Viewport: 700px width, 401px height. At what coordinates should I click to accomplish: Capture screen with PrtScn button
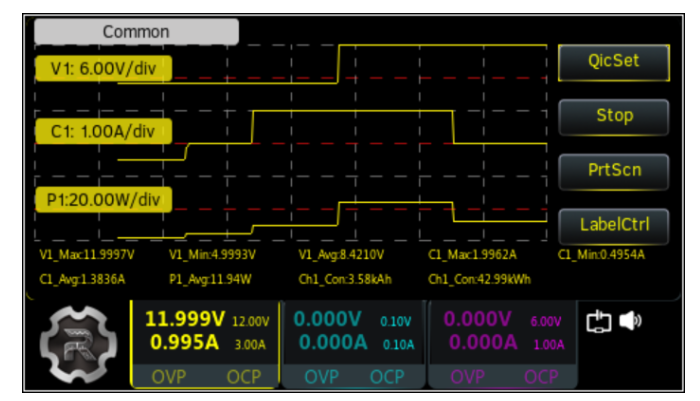click(614, 171)
